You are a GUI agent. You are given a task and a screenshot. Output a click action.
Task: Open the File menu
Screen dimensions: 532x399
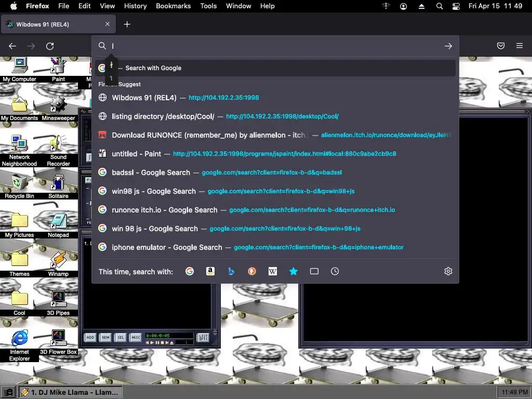pos(64,6)
